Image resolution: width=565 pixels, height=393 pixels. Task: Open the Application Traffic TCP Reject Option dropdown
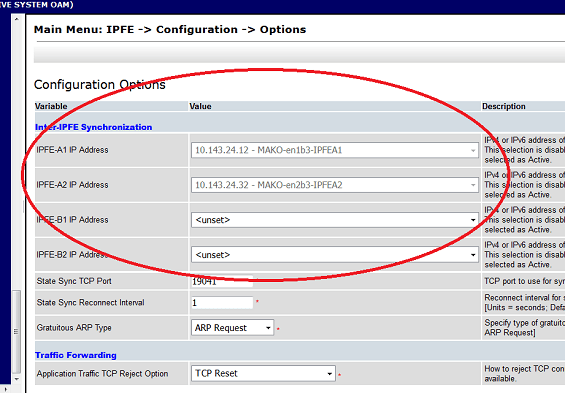pos(263,374)
